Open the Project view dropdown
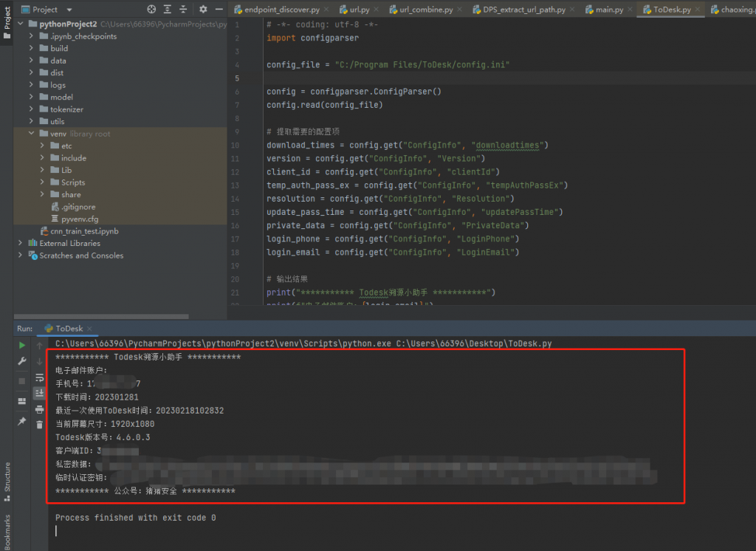 point(69,10)
